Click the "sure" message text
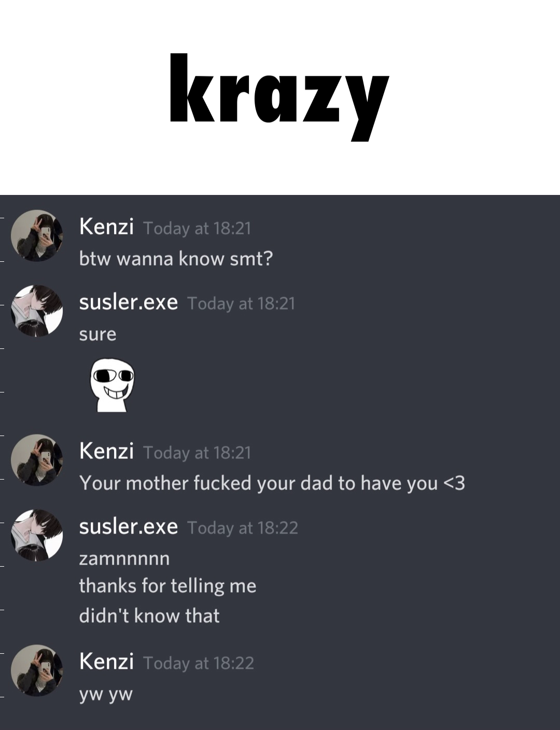This screenshot has height=730, width=560. 97,334
